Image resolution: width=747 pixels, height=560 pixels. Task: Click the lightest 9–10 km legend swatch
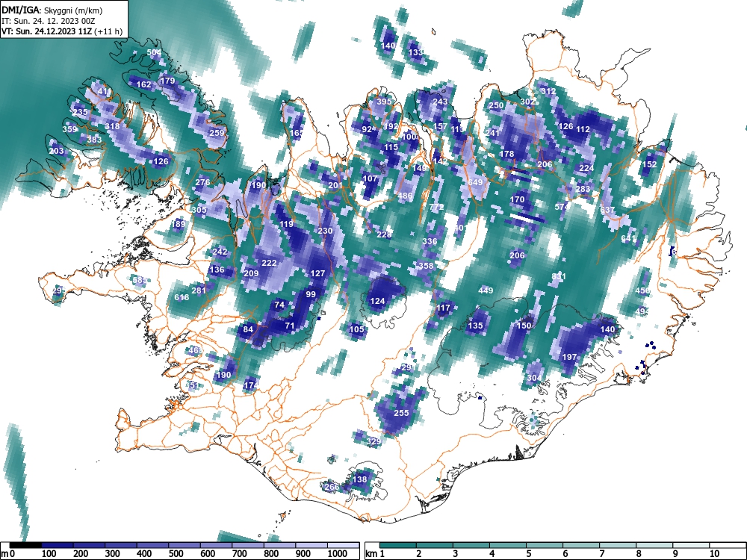tap(691, 545)
